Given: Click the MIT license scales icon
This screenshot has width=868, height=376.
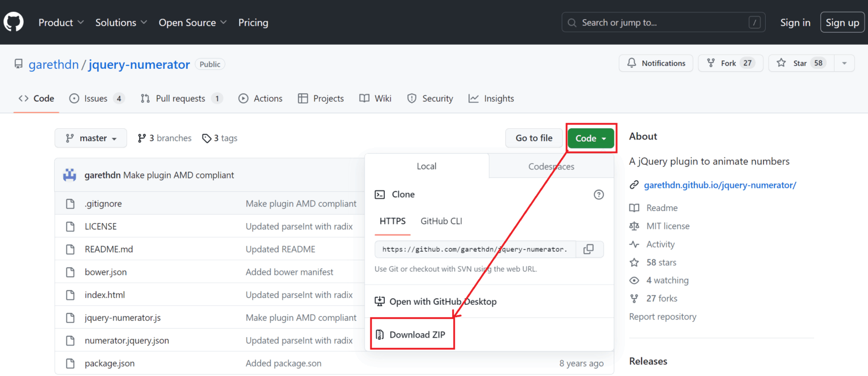Looking at the screenshot, I should coord(634,226).
